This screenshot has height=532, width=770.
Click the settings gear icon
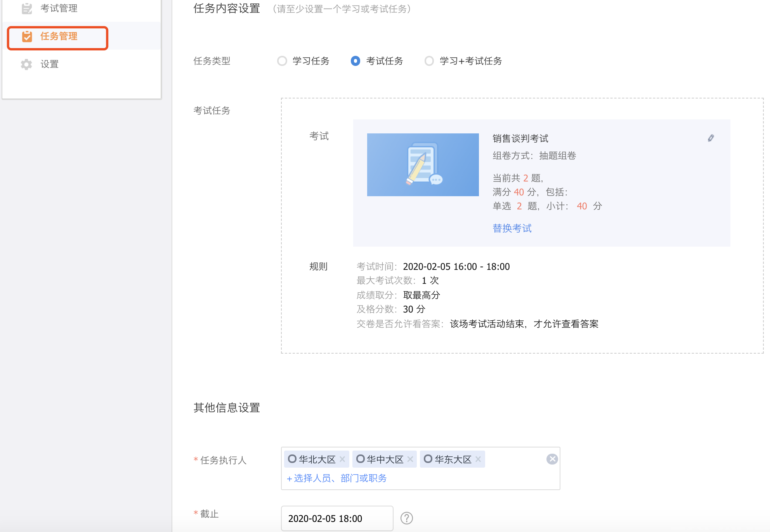[x=26, y=64]
